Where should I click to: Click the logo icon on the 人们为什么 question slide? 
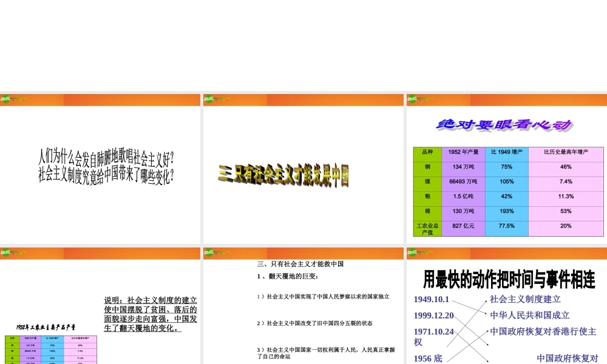point(5,99)
